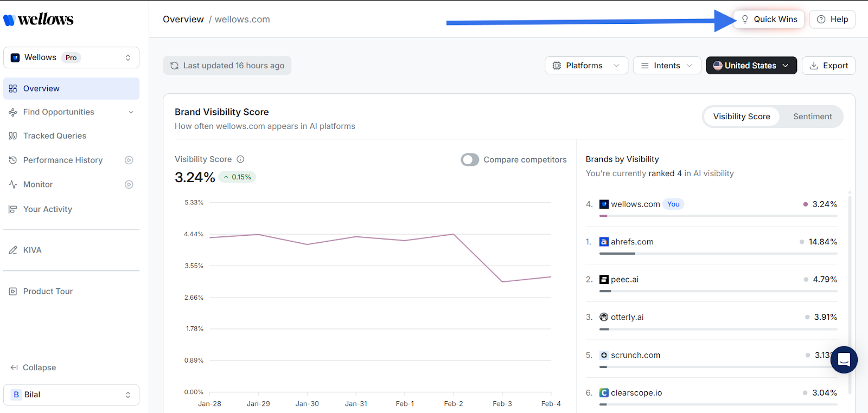This screenshot has height=413, width=868.
Task: Export the visibility report
Action: tap(828, 66)
